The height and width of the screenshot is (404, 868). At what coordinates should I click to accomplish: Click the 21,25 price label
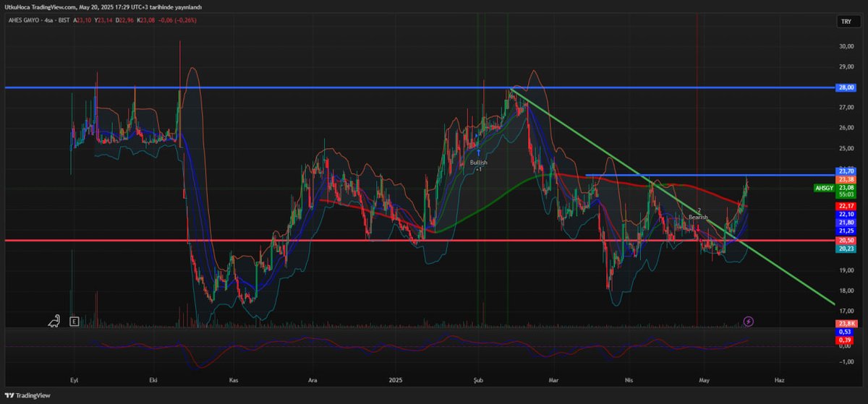pos(846,231)
